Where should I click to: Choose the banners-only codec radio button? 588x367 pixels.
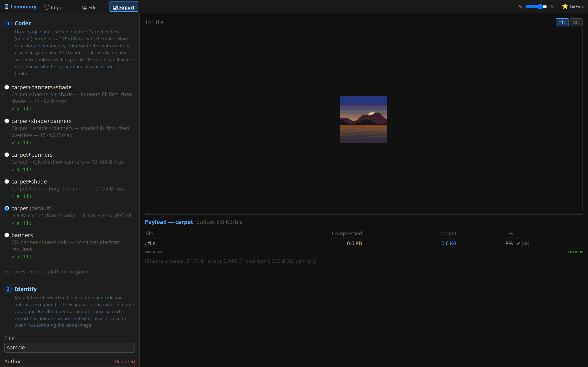coord(7,235)
